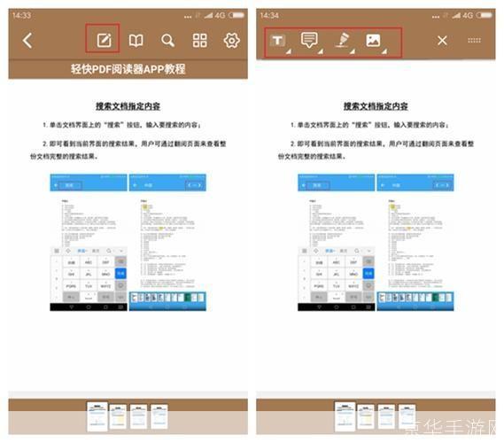Expand highlighter tool options corner arrow
This screenshot has width=504, height=443.
[x=353, y=51]
